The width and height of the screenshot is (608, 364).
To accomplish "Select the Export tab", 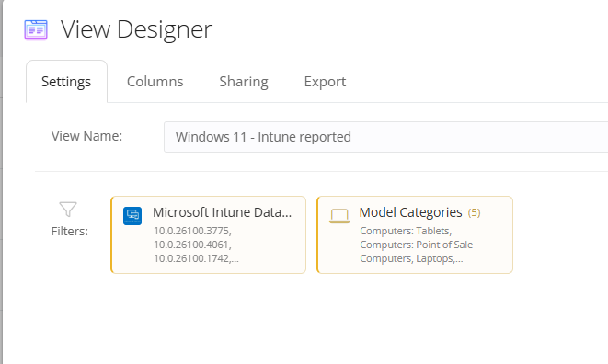I will pyautogui.click(x=325, y=82).
